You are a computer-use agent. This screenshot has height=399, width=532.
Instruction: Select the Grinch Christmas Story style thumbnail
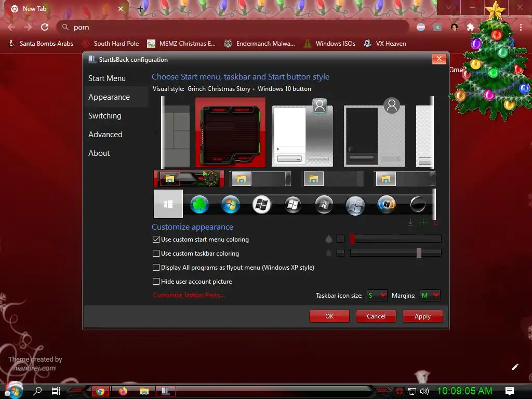tap(230, 132)
